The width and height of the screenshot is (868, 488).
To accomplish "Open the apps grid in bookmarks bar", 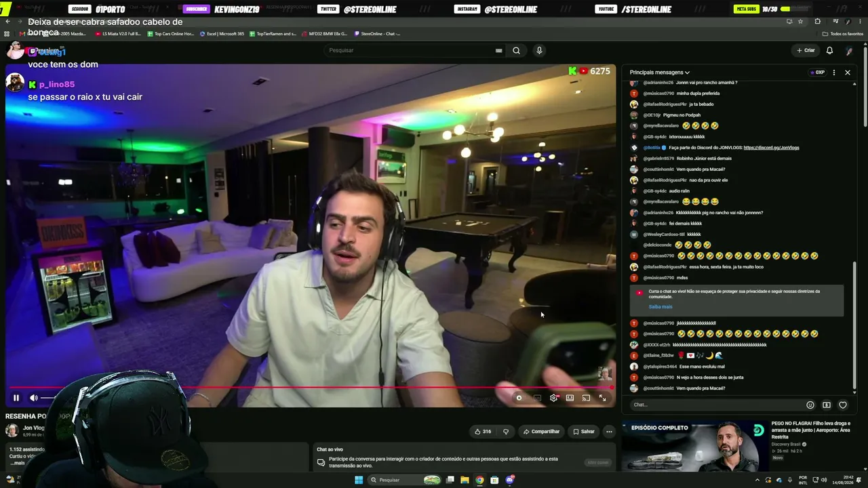I will [7, 33].
